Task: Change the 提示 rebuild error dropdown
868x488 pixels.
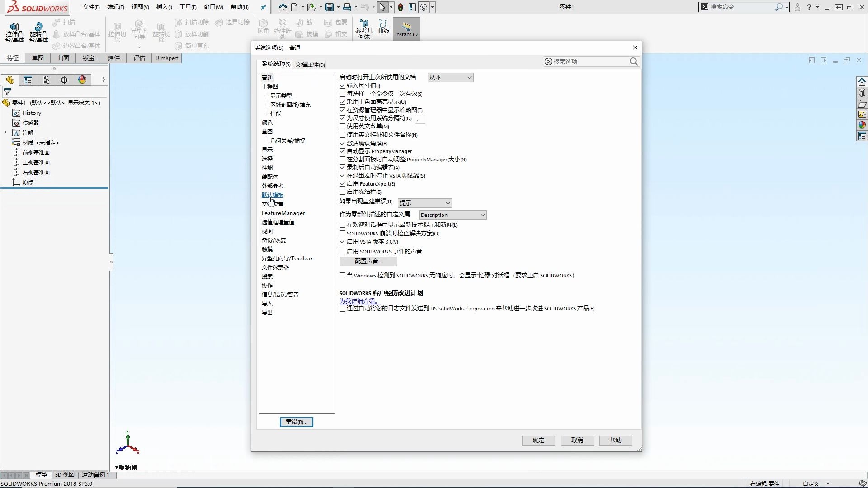Action: point(424,202)
